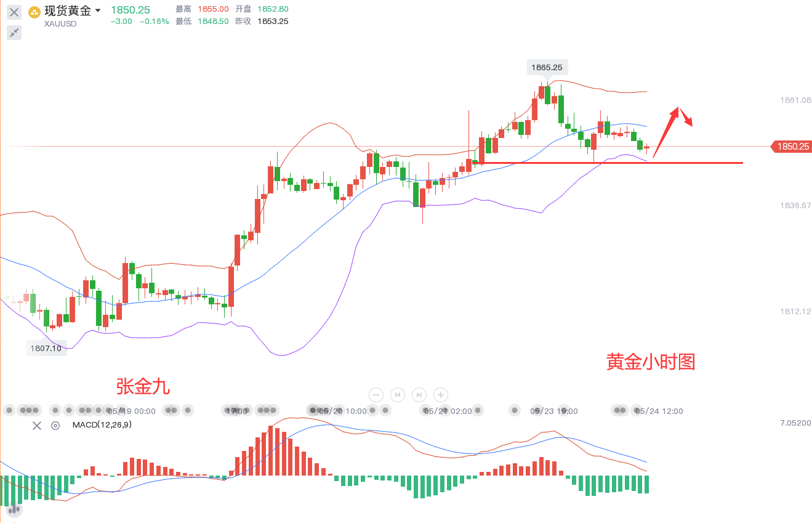Click the XAUUSD ticker text
Screen dimensions: 812x523
pos(60,24)
